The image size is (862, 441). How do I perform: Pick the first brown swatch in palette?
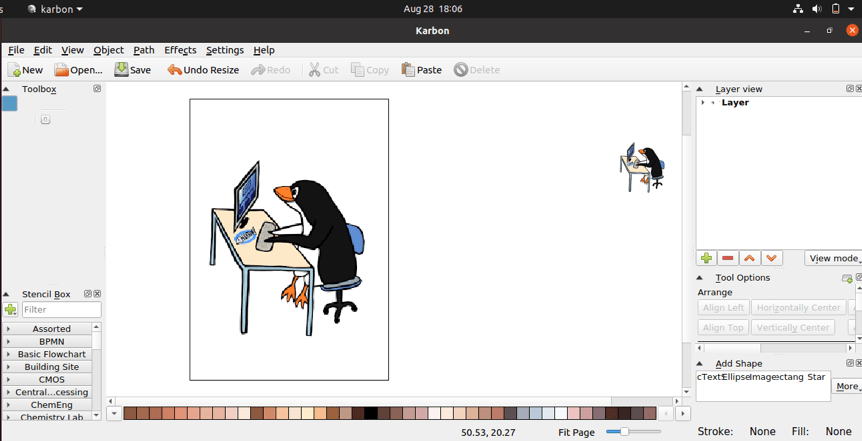pos(130,413)
